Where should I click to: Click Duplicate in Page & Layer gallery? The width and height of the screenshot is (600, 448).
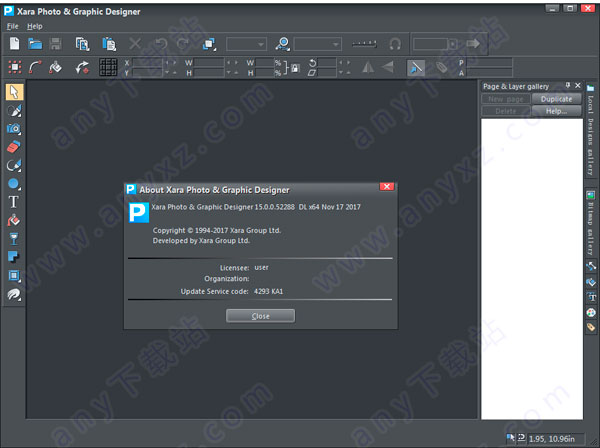pos(556,99)
